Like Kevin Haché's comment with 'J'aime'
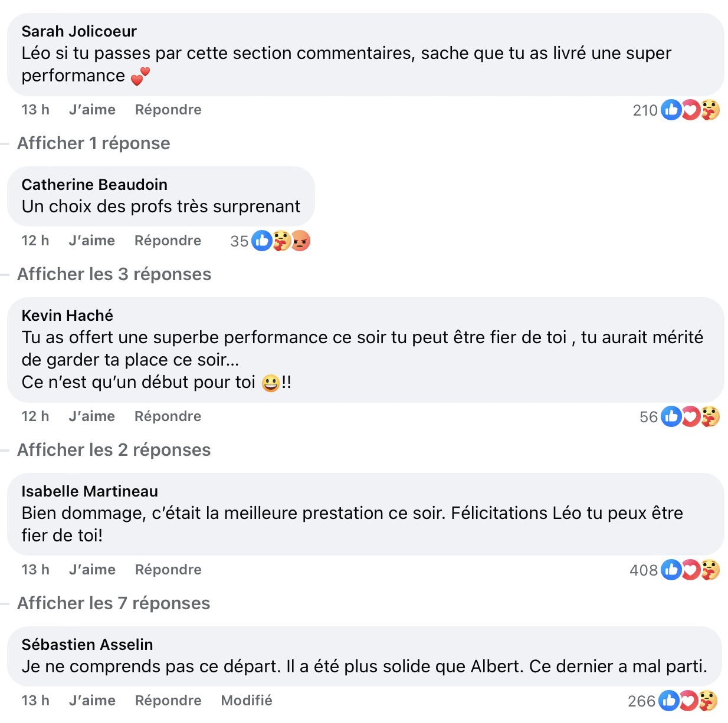 pyautogui.click(x=91, y=416)
